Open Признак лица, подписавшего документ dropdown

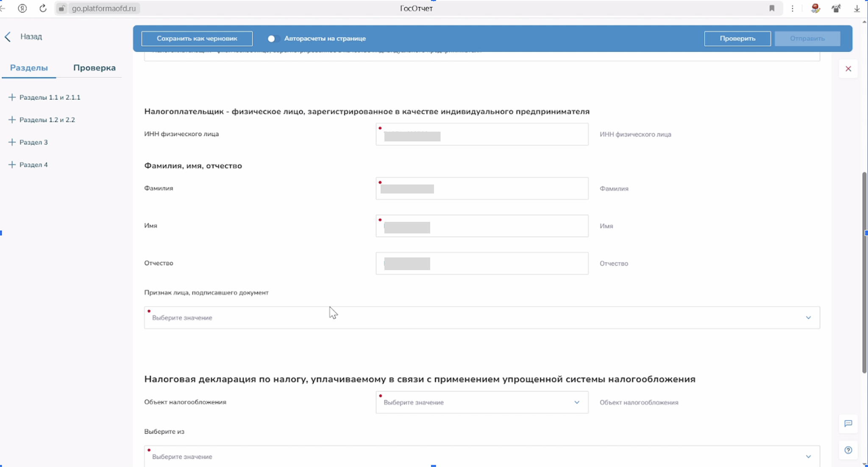pyautogui.click(x=481, y=318)
